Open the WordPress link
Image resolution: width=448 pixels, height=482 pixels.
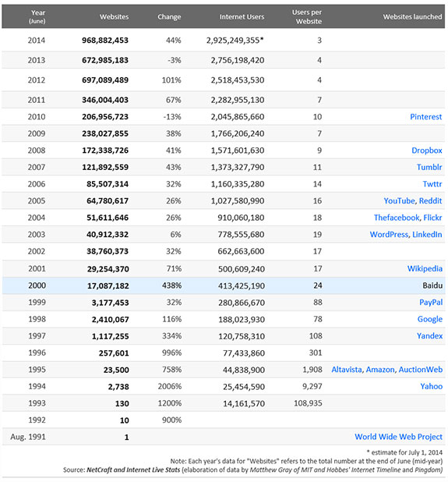(389, 235)
